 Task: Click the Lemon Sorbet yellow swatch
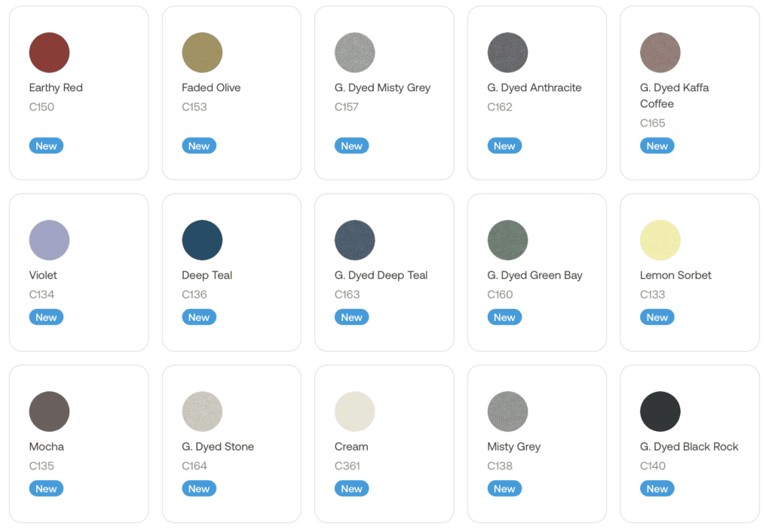[660, 240]
